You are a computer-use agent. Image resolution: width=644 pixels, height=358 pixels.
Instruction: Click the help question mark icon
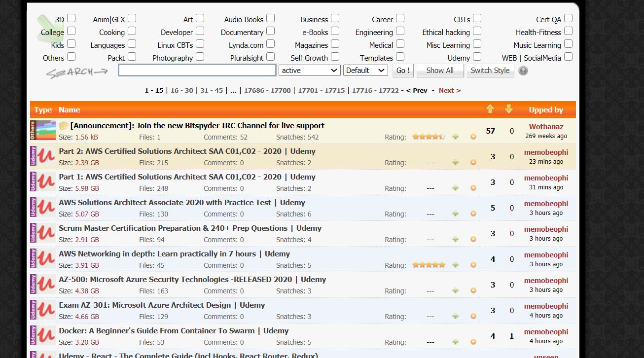pyautogui.click(x=523, y=71)
